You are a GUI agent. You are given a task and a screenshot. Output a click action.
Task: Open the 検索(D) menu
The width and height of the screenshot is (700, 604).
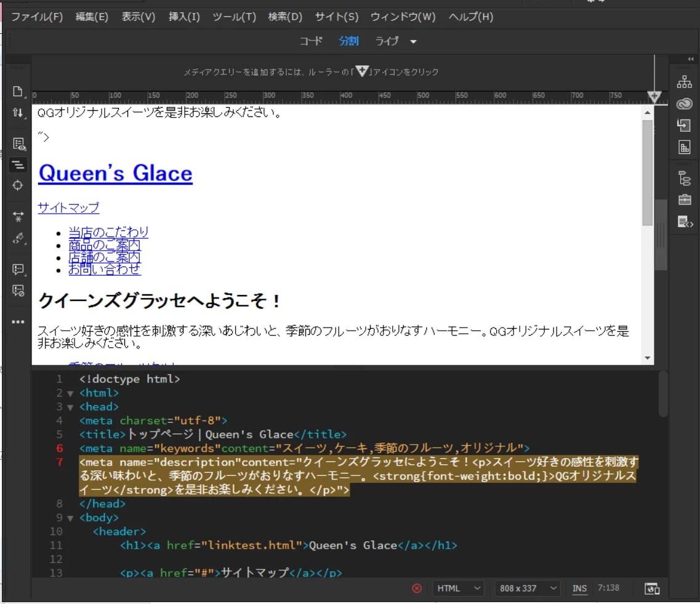[285, 17]
